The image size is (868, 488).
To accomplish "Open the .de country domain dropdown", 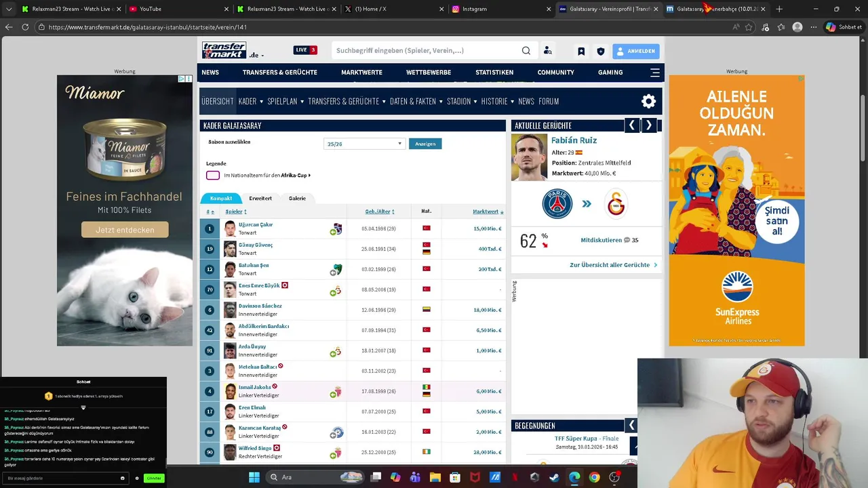I will [x=256, y=55].
